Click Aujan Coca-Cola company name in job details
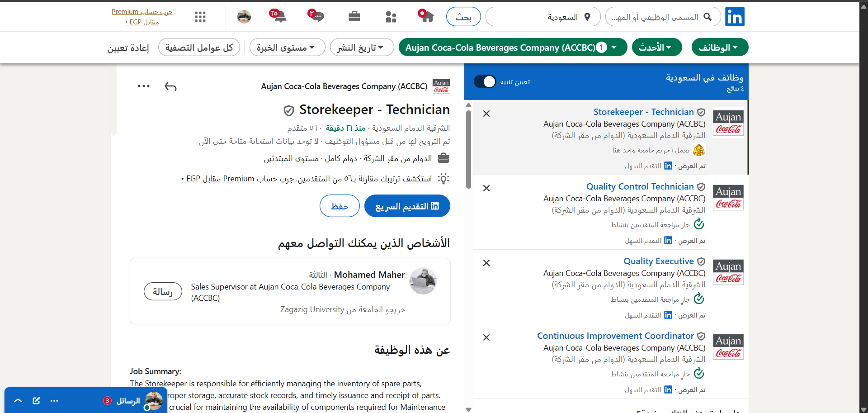Viewport: 868px width, 413px height. 344,86
